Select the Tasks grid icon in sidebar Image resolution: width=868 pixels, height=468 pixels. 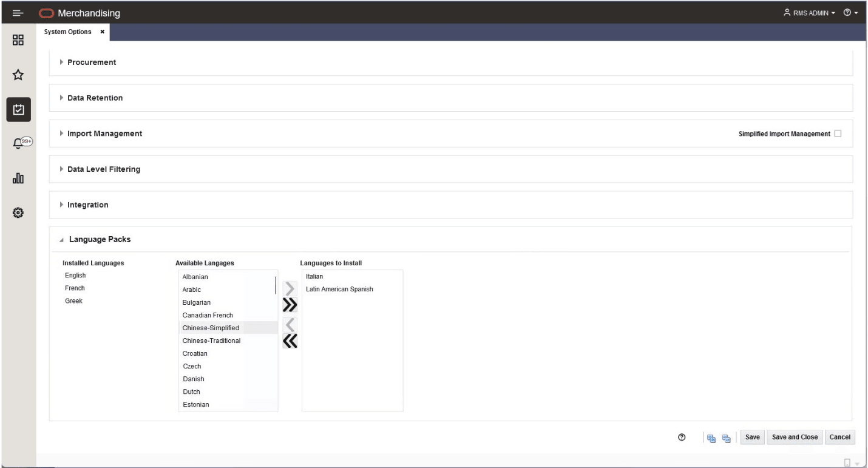18,40
